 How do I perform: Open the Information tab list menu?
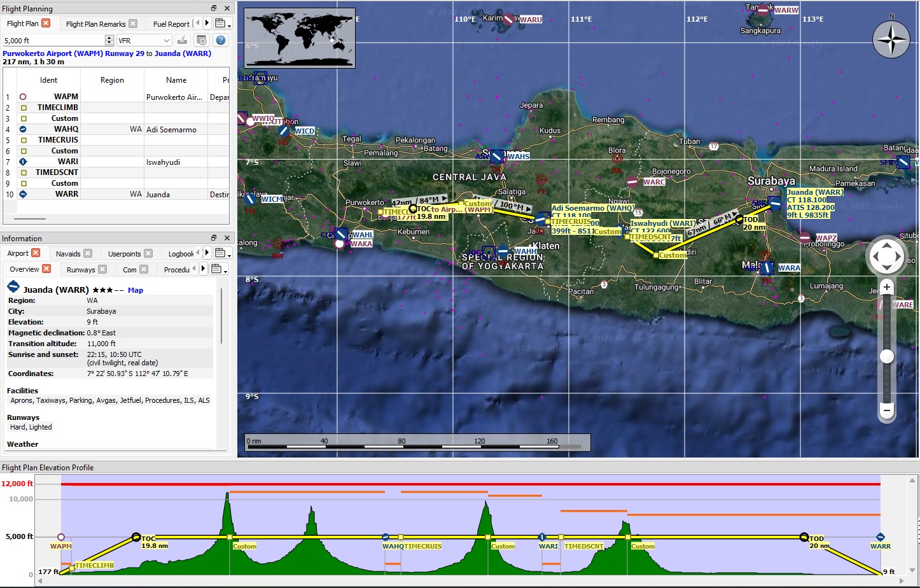pos(222,253)
